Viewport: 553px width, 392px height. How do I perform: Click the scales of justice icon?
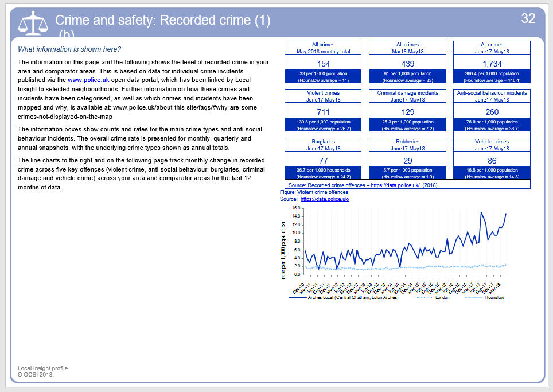pyautogui.click(x=33, y=24)
